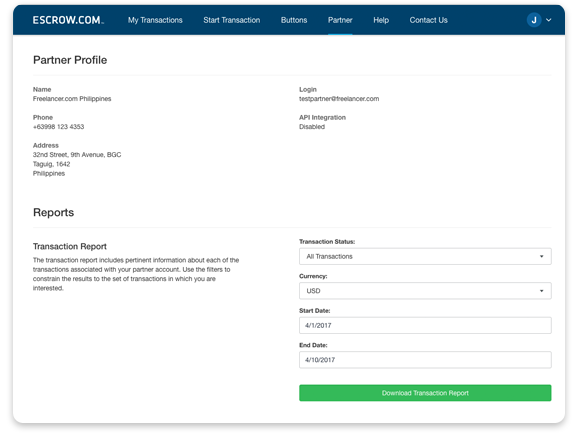580x444 pixels.
Task: Select the login email testpartner@freelancer.com
Action: [x=339, y=99]
